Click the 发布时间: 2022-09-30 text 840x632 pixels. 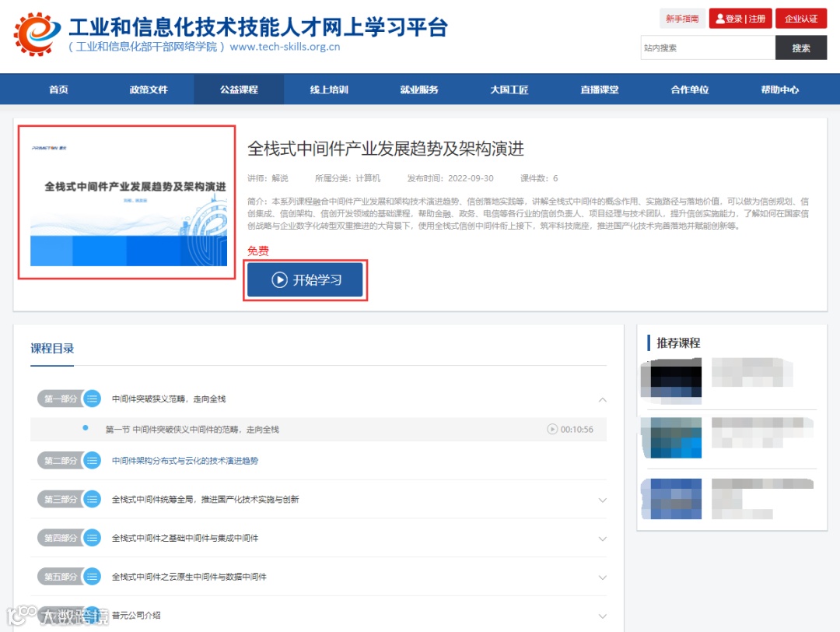coord(450,178)
